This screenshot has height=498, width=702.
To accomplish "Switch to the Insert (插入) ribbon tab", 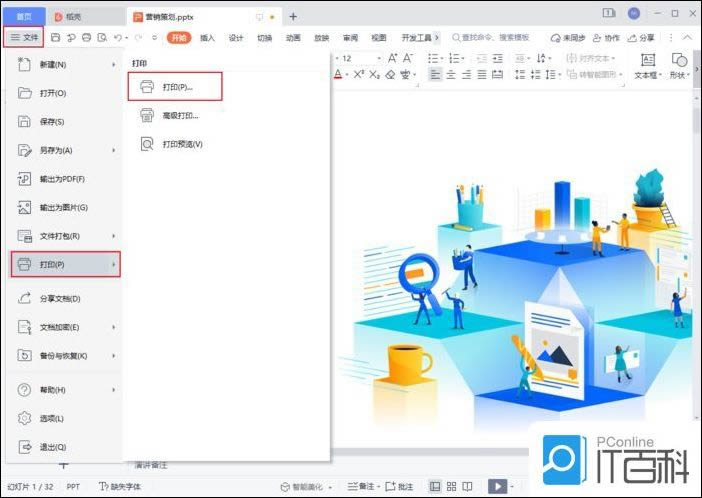I will point(207,37).
